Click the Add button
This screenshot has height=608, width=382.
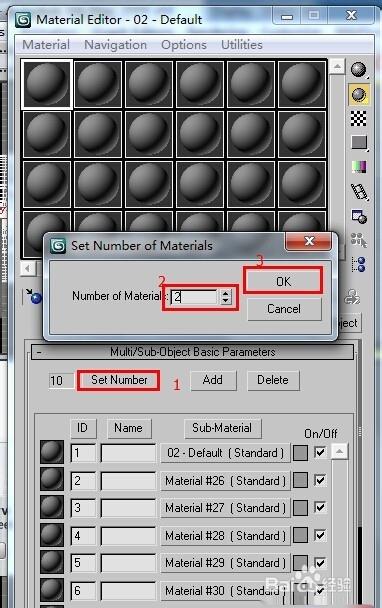pos(213,380)
